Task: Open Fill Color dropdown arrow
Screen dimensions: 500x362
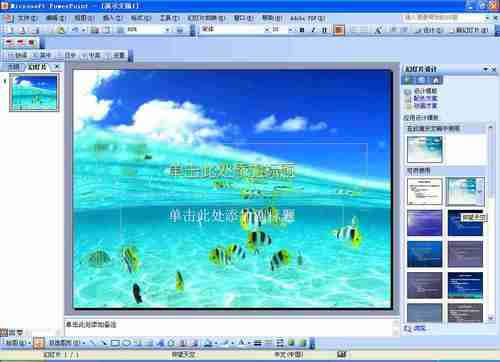Action: click(x=216, y=343)
